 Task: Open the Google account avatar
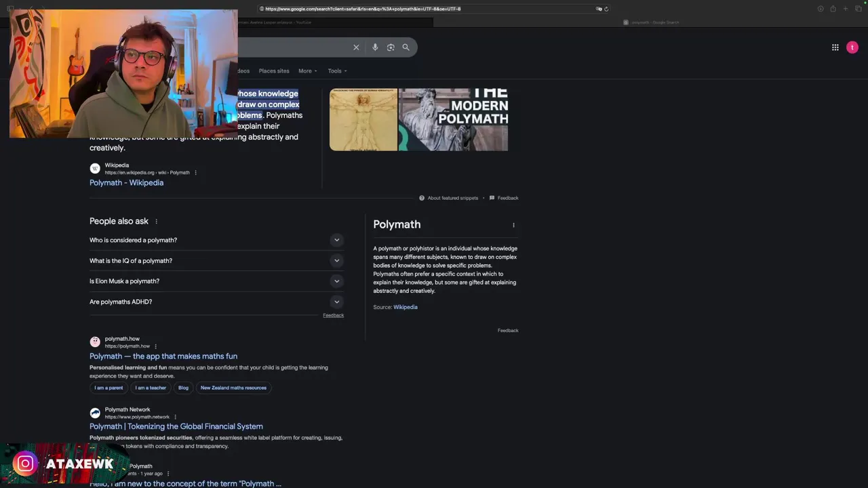point(852,47)
